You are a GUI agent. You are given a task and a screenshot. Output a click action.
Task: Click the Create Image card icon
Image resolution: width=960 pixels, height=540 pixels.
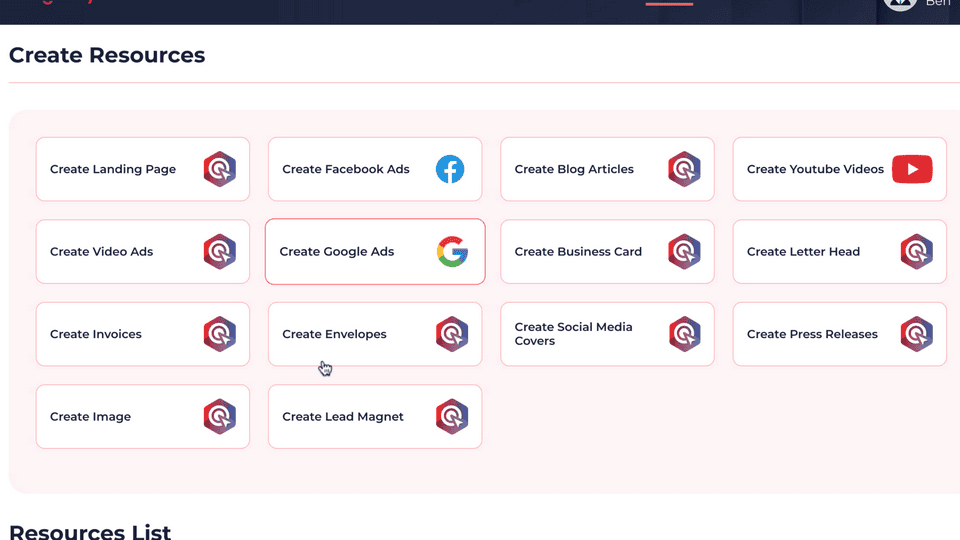220,417
